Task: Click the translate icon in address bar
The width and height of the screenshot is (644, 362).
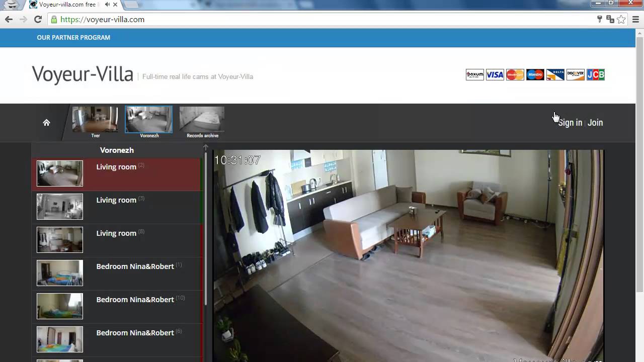Action: (x=610, y=19)
